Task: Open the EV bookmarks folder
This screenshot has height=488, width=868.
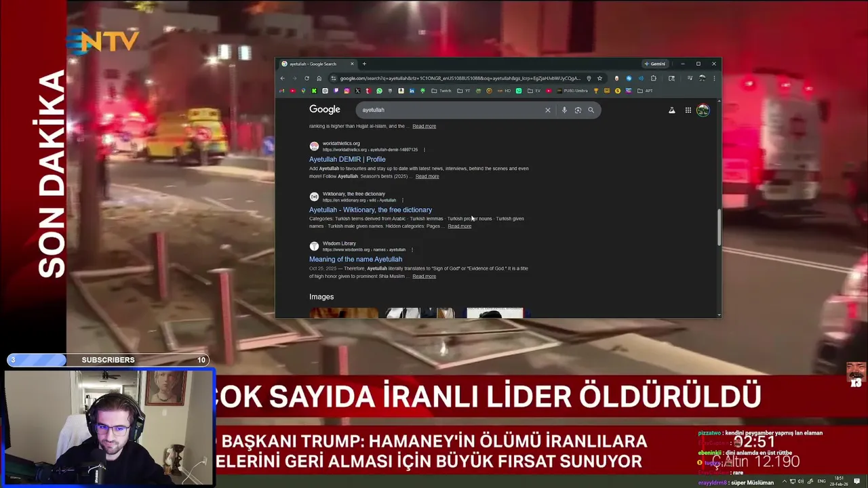Action: click(x=534, y=91)
